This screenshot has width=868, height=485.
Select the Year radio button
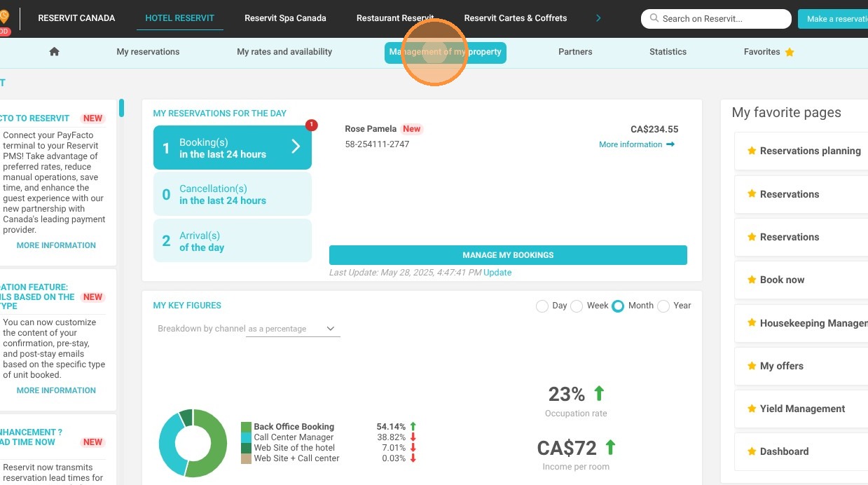(x=663, y=306)
